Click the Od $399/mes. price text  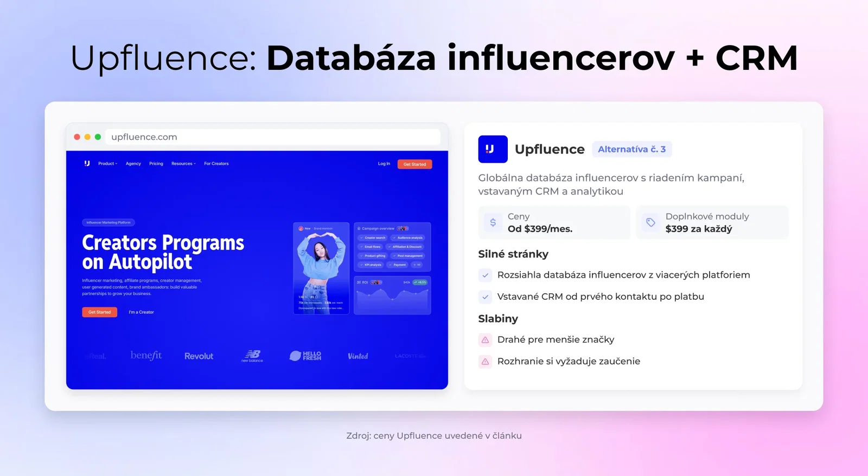540,229
